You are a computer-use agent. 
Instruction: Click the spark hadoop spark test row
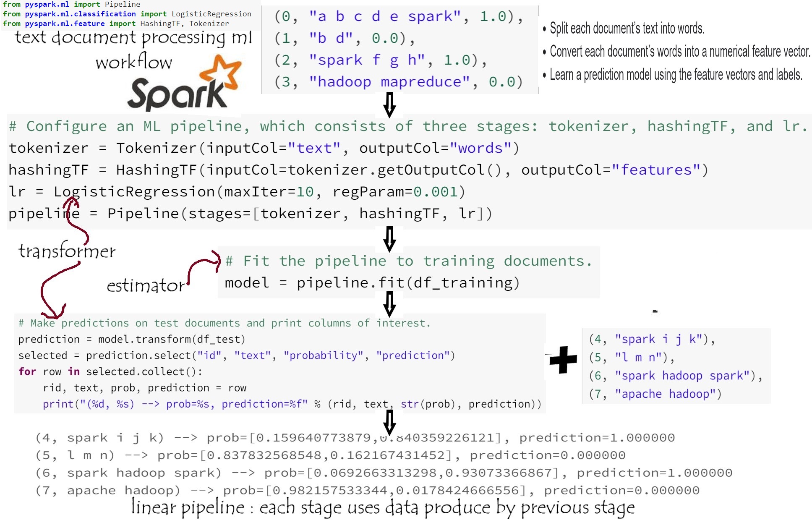click(675, 376)
